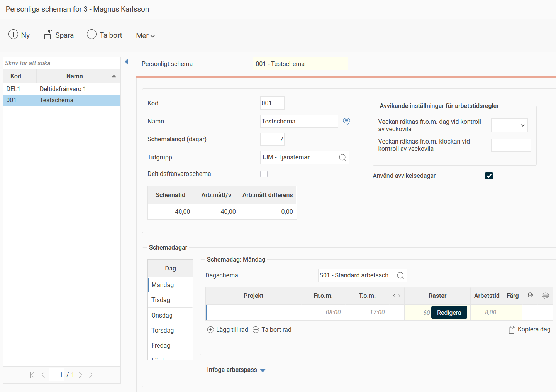This screenshot has height=392, width=556.
Task: Click the Spara save disk icon
Action: (x=47, y=34)
